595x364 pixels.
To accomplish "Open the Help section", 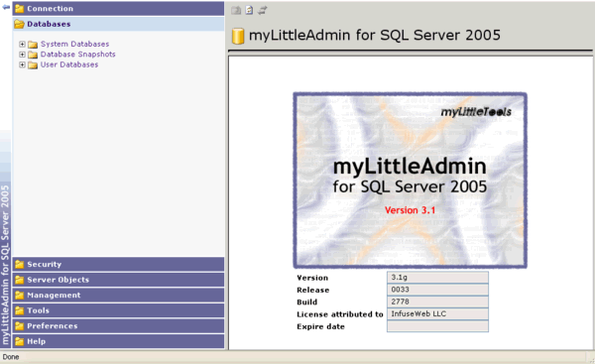I will click(118, 341).
